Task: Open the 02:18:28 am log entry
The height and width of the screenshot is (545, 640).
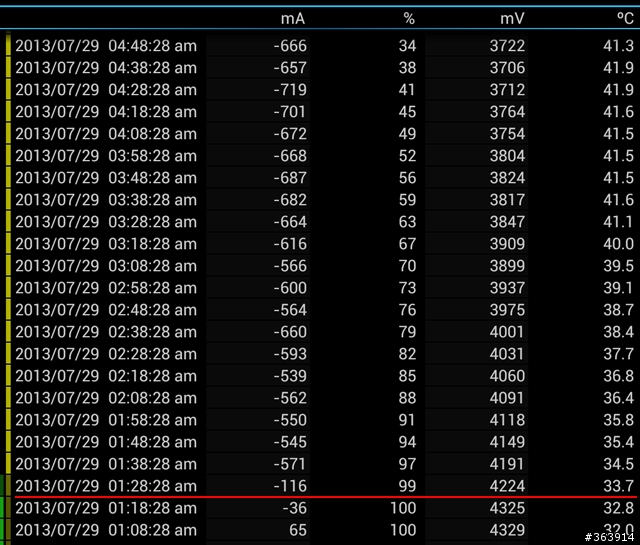Action: pyautogui.click(x=320, y=376)
